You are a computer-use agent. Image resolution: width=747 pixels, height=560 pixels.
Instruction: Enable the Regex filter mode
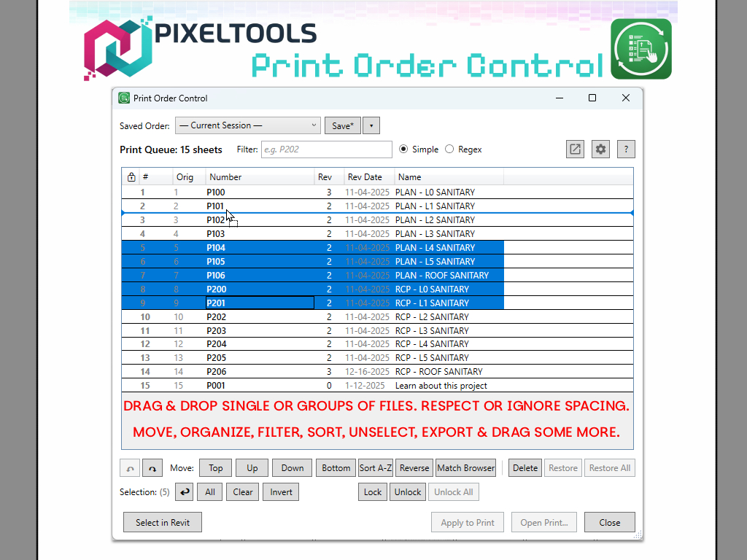point(449,149)
